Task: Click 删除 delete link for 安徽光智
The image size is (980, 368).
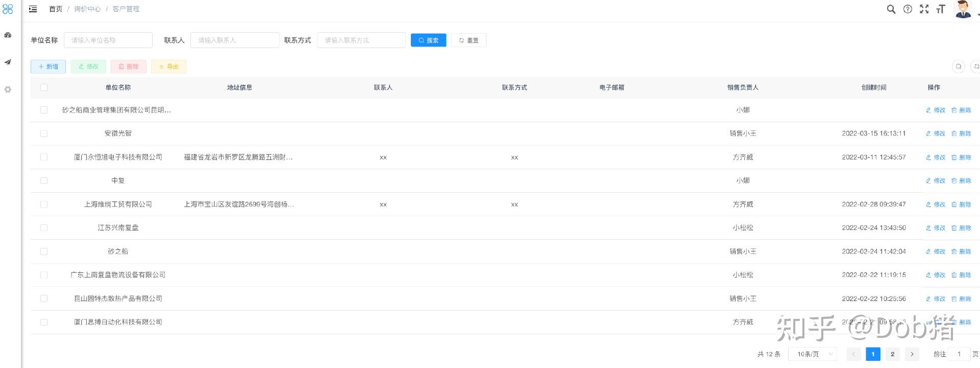Action: point(961,133)
